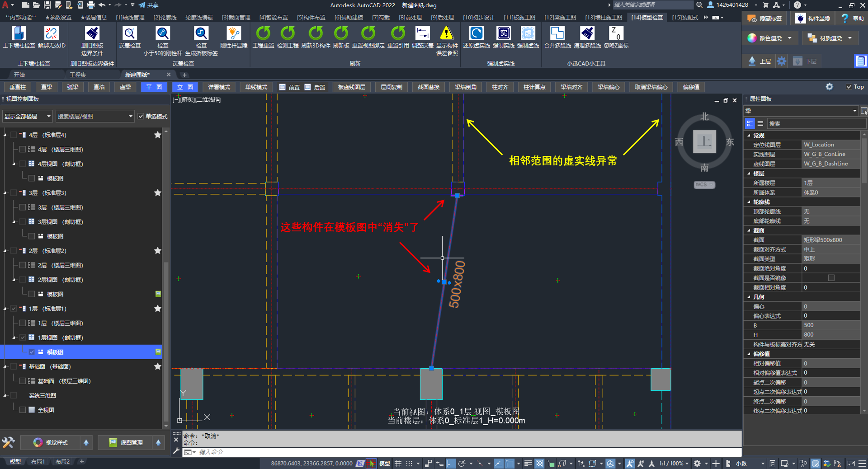The image size is (868, 469).
Task: Click the 忽略Z坐标 tool icon
Action: point(616,34)
